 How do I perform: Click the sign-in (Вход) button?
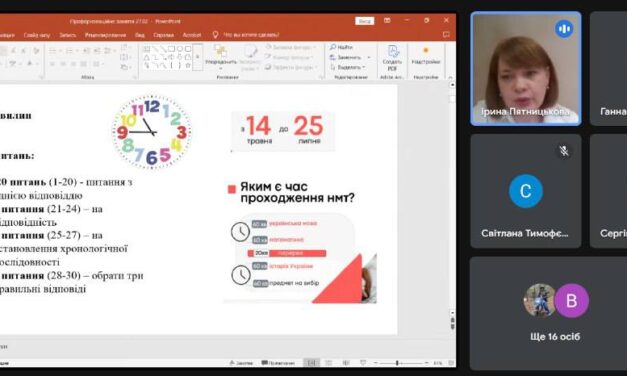pyautogui.click(x=364, y=21)
